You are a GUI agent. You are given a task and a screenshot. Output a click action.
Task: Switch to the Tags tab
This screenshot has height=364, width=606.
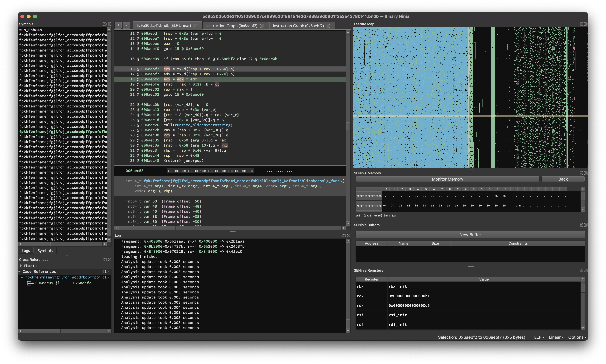click(x=25, y=251)
